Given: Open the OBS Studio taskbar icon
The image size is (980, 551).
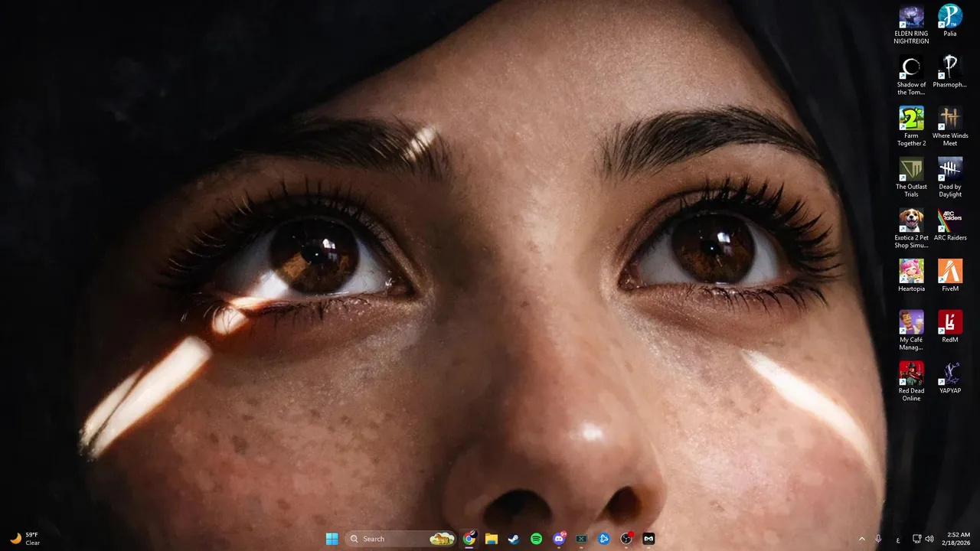Looking at the screenshot, I should [626, 539].
